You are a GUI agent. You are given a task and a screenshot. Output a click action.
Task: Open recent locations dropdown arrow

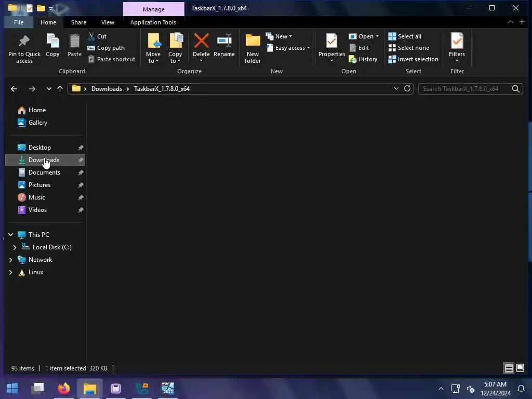pyautogui.click(x=49, y=89)
